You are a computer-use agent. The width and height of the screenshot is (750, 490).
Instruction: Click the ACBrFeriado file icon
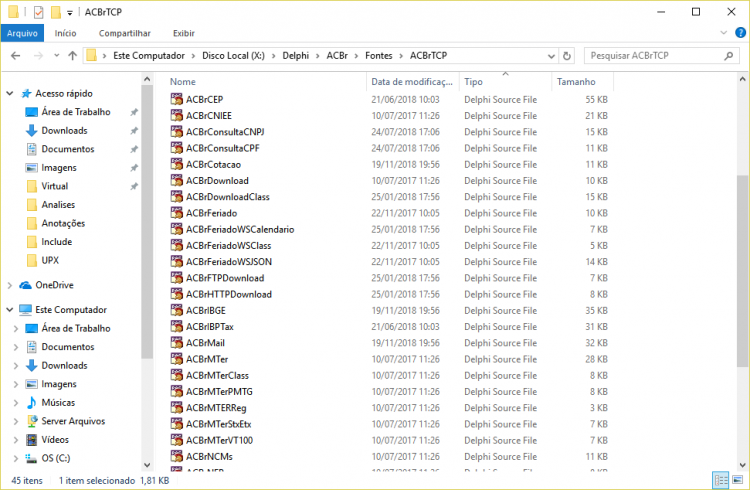point(176,213)
